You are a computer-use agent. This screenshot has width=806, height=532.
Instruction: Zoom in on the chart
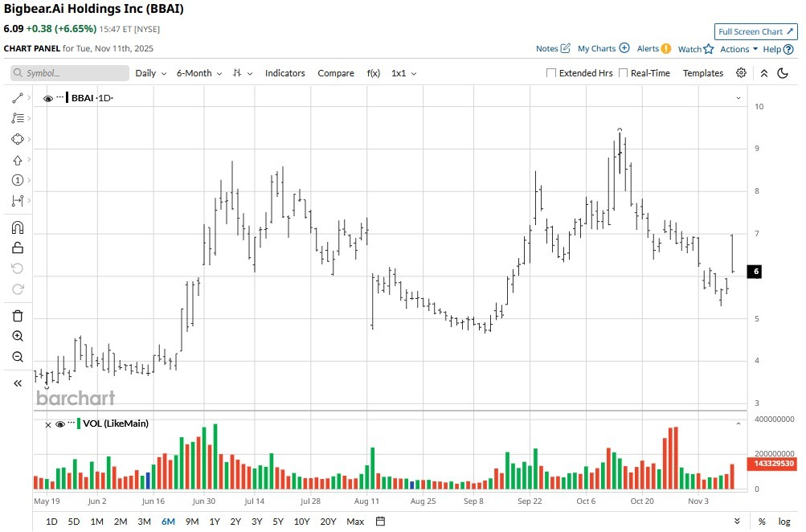click(18, 336)
